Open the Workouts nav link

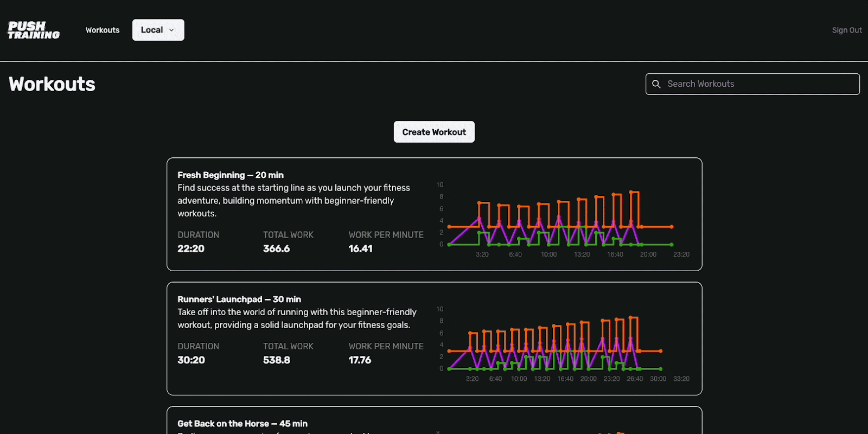click(x=103, y=30)
